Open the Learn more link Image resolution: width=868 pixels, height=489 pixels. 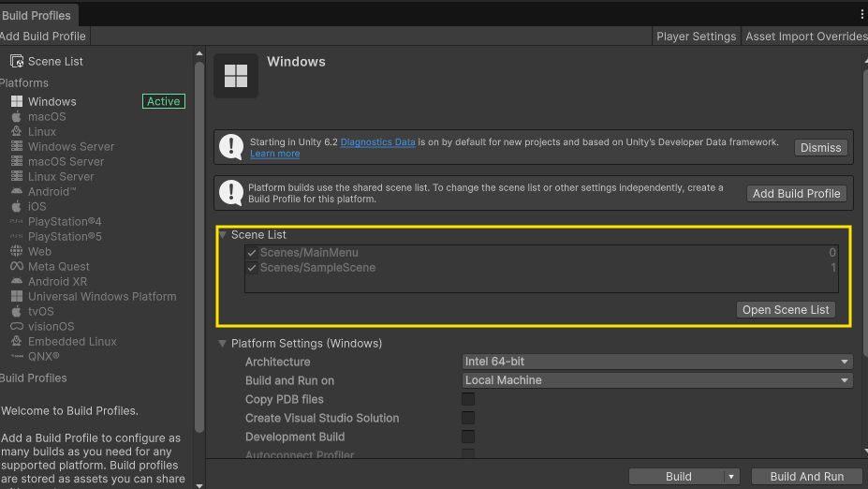pos(274,154)
